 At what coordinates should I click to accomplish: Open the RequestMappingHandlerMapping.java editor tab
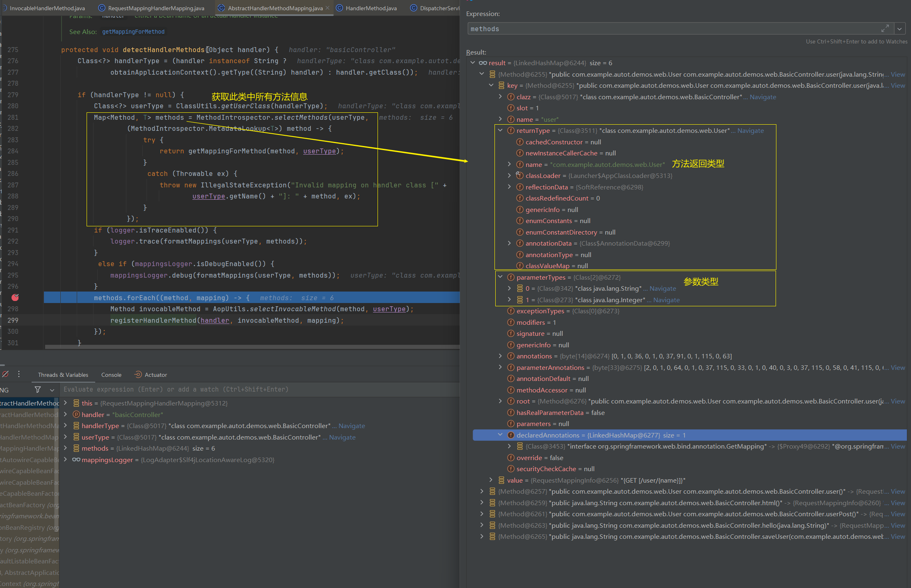click(156, 8)
